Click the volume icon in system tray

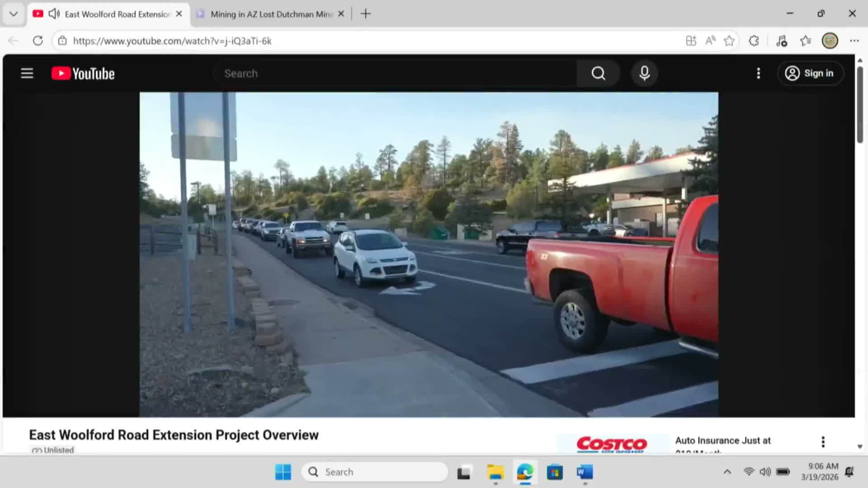click(x=766, y=471)
